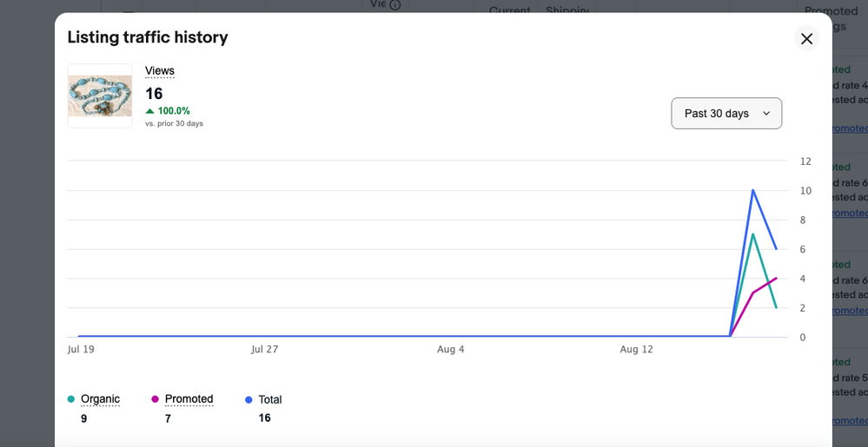Select the Promoted legend label

point(189,399)
